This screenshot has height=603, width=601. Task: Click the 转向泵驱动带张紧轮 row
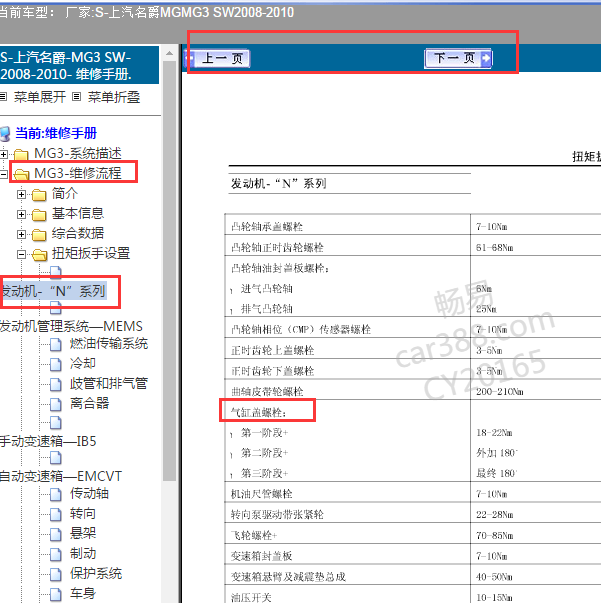point(413,513)
